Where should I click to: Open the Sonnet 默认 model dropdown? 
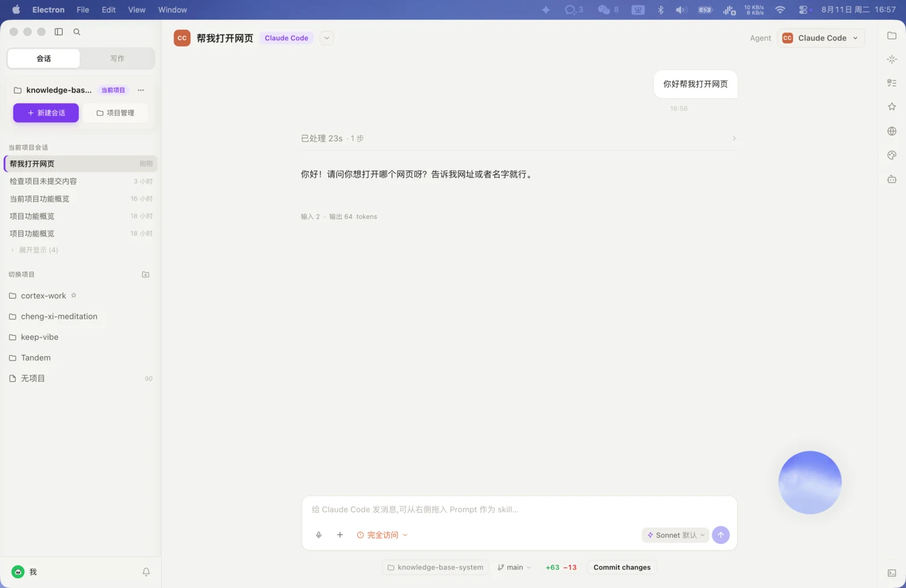(x=675, y=535)
